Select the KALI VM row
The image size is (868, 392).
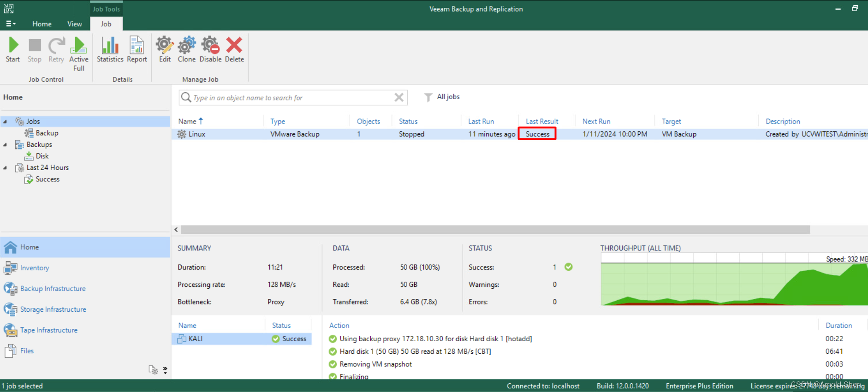(x=242, y=339)
